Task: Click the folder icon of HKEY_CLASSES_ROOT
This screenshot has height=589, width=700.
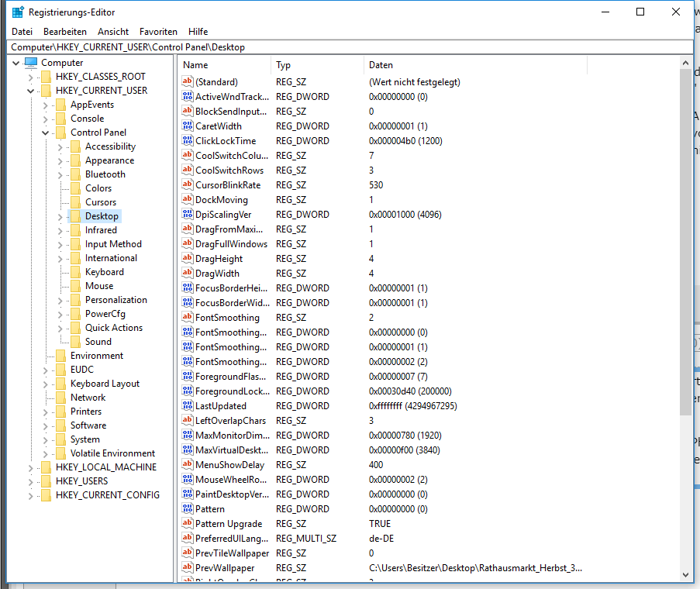Action: (46, 77)
